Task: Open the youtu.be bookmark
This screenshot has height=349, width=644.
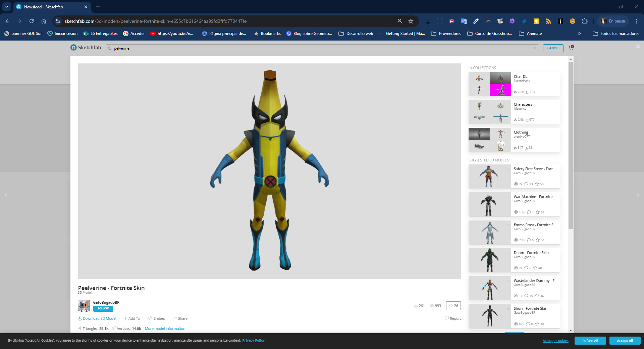Action: (172, 34)
